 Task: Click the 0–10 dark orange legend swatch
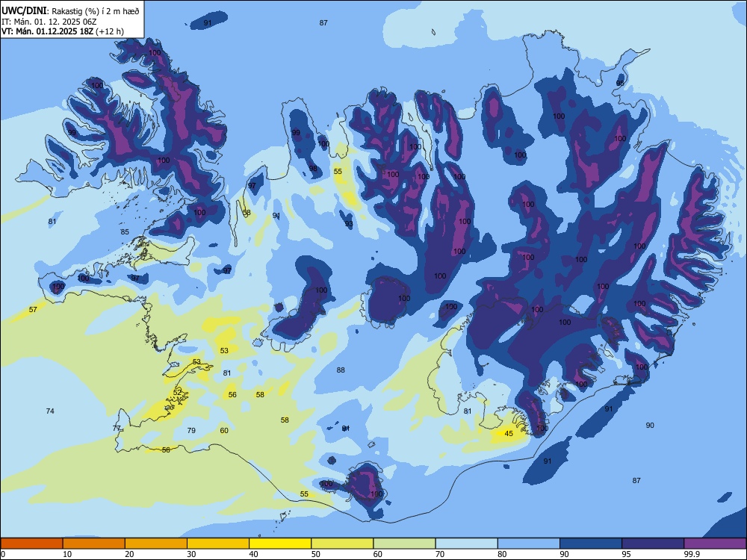(x=31, y=544)
